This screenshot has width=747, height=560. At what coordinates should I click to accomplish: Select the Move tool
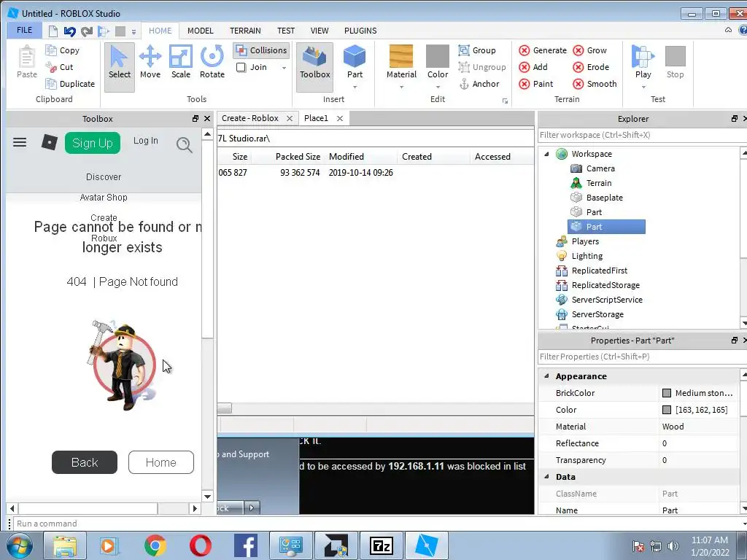[x=150, y=63]
